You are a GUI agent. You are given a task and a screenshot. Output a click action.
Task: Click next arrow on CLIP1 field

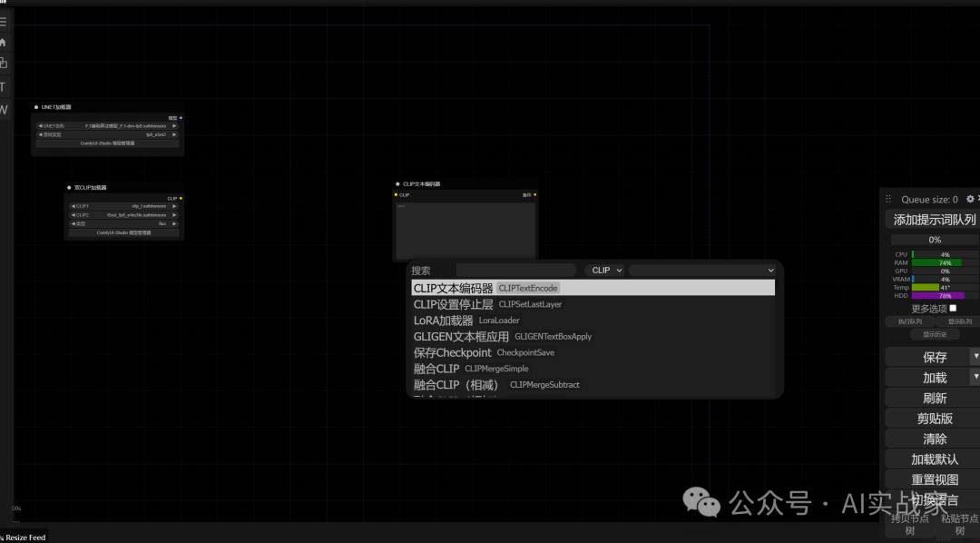point(174,206)
